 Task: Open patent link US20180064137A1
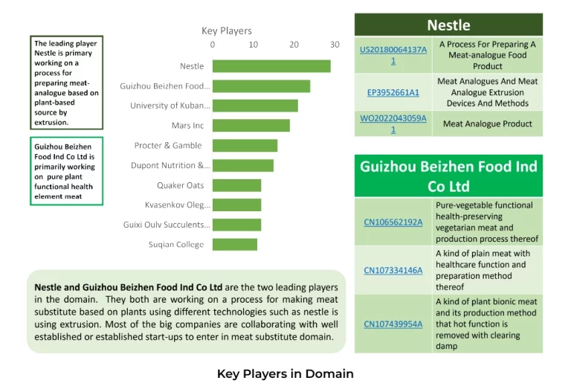[393, 55]
